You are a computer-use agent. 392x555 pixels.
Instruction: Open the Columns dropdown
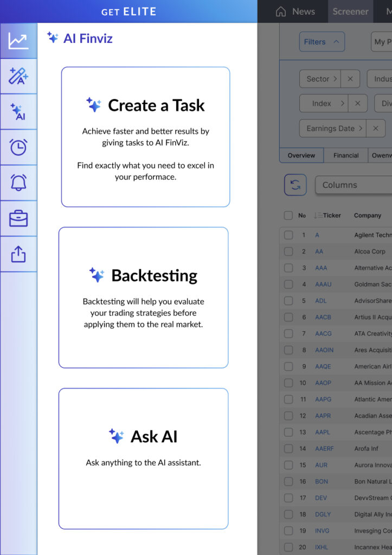(354, 185)
